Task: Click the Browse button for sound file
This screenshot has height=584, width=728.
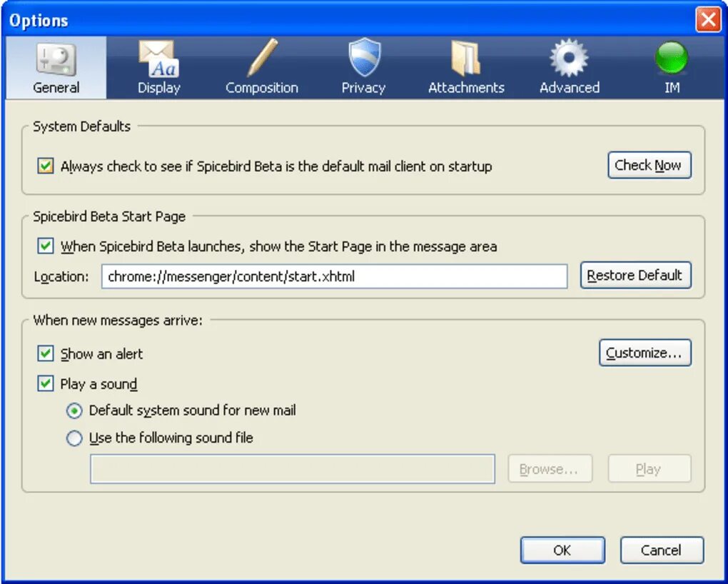Action: [550, 469]
